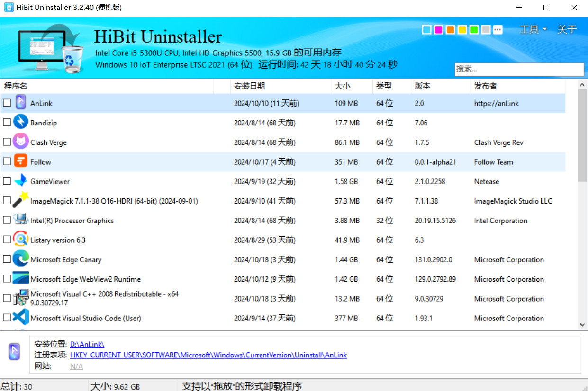The image size is (588, 391).
Task: Click the scrollbar up arrow
Action: click(x=582, y=84)
